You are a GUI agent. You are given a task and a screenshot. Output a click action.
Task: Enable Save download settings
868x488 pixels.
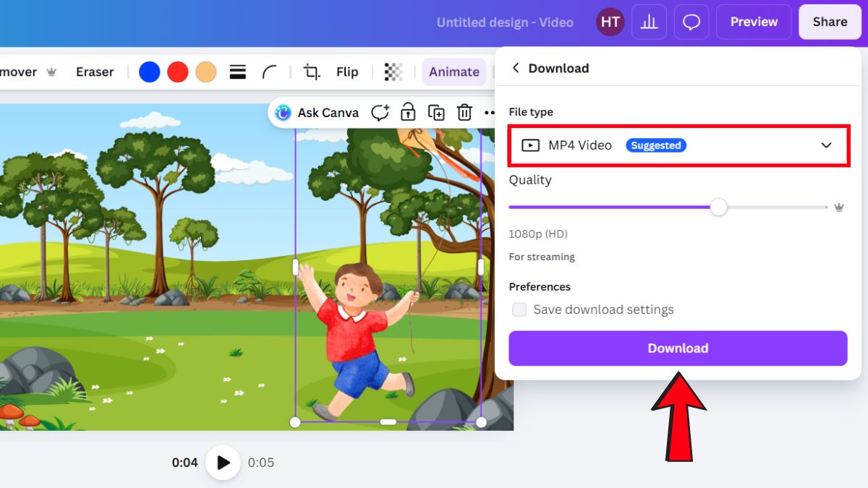(x=519, y=309)
